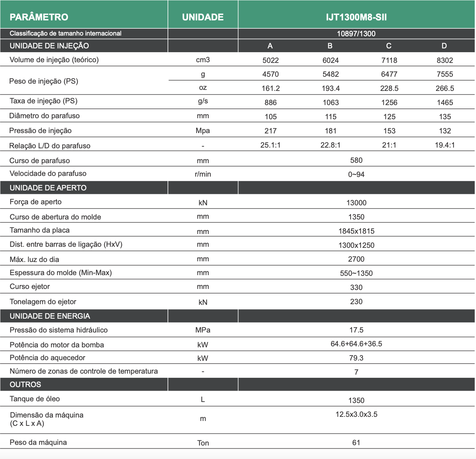Click the UNIDADE DE ENERGIA section header
Screen dimensions: 476x459
click(x=50, y=316)
